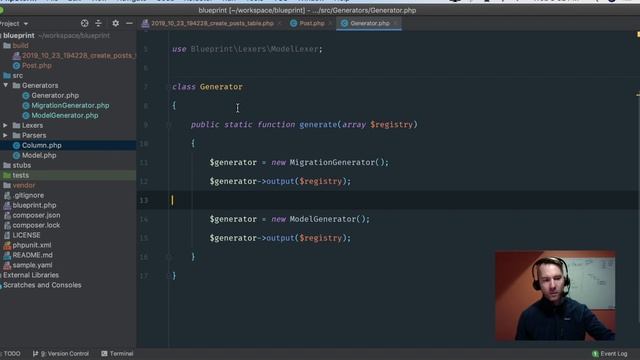
Task: Open the Version Control tool window
Action: click(x=61, y=354)
